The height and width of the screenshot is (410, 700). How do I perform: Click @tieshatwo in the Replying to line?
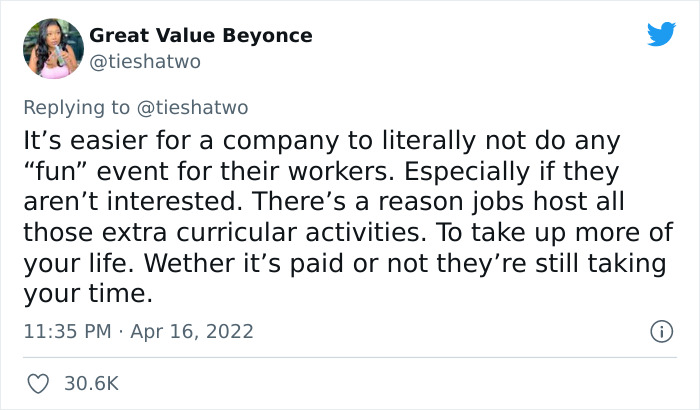(x=192, y=106)
